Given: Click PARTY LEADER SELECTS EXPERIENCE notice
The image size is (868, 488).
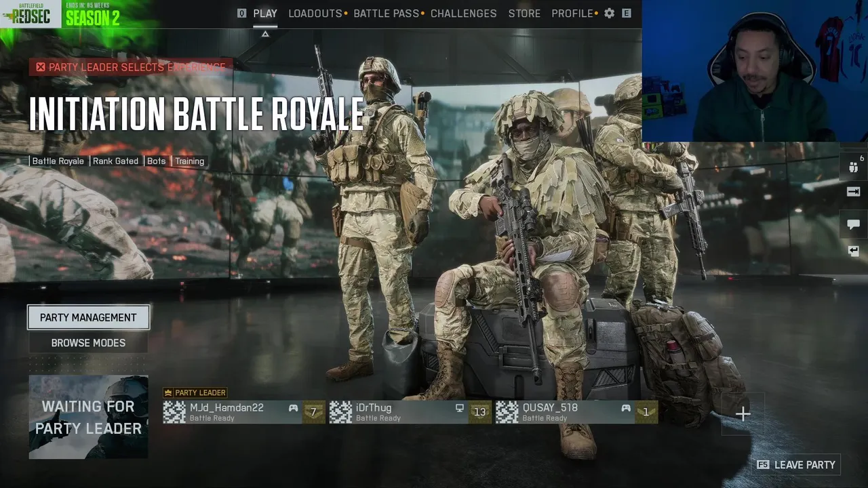Looking at the screenshot, I should point(130,67).
